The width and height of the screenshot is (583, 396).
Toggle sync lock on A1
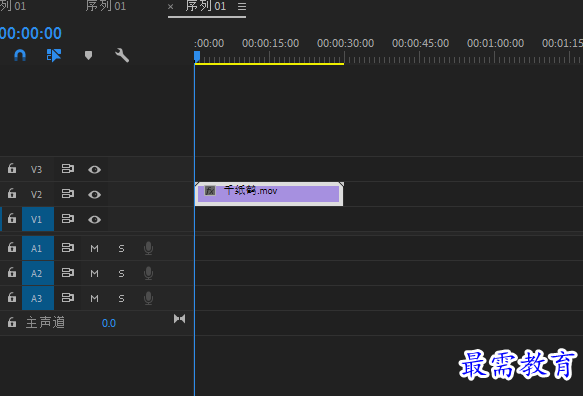(68, 248)
